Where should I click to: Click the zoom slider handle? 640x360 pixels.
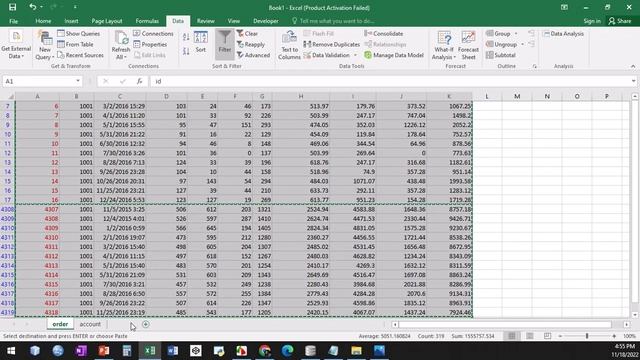point(587,336)
